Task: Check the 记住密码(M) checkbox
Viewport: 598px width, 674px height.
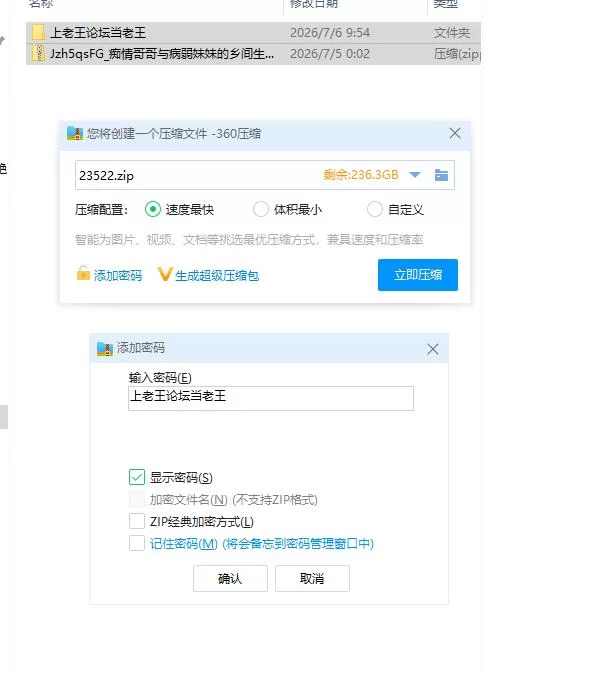Action: (137, 543)
